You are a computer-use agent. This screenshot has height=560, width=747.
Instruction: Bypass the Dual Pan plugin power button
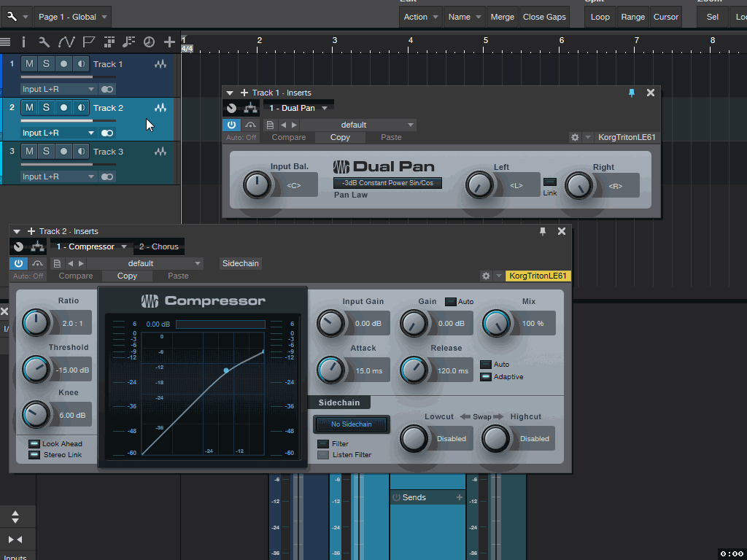click(231, 125)
